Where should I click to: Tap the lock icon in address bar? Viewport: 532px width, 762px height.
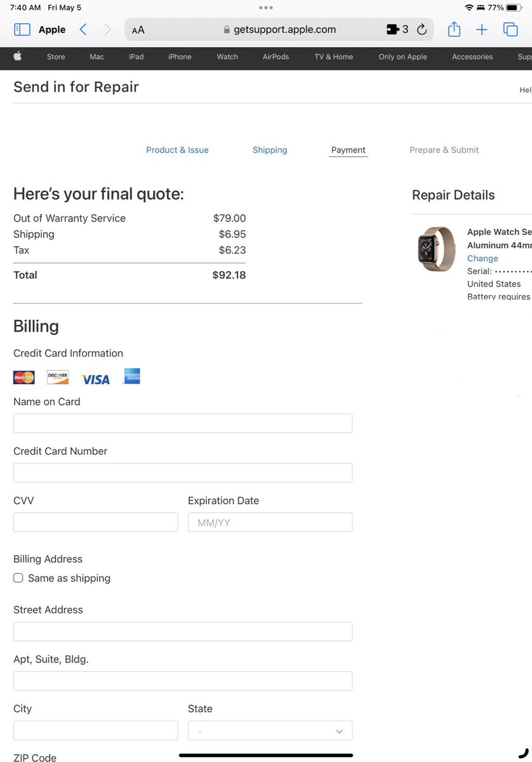pyautogui.click(x=227, y=30)
